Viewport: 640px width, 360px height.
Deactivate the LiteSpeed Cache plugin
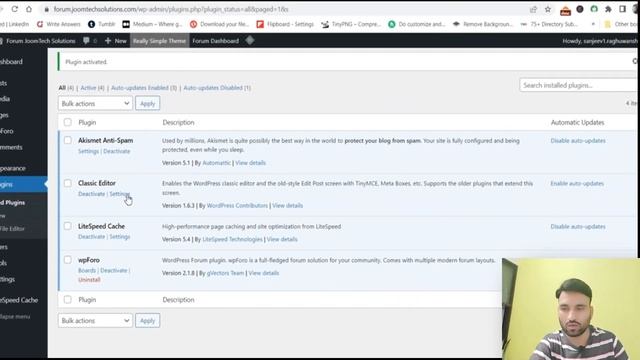pos(92,237)
